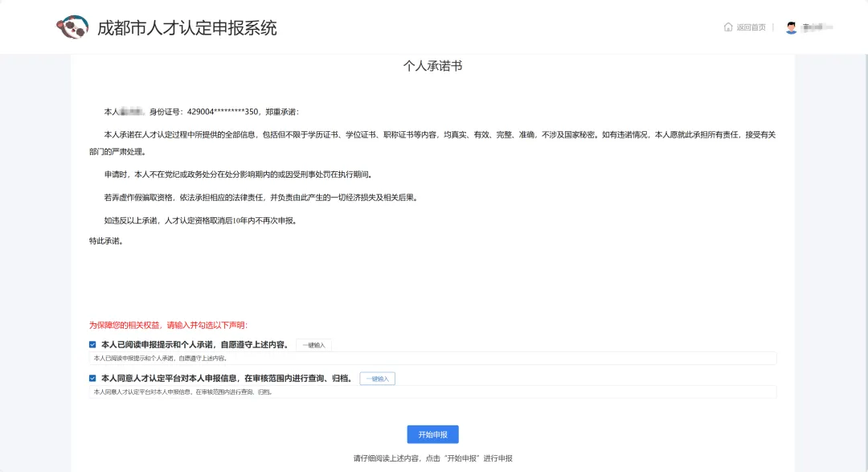This screenshot has width=868, height=472.
Task: Click the 个人承诺书 heading
Action: click(x=433, y=66)
